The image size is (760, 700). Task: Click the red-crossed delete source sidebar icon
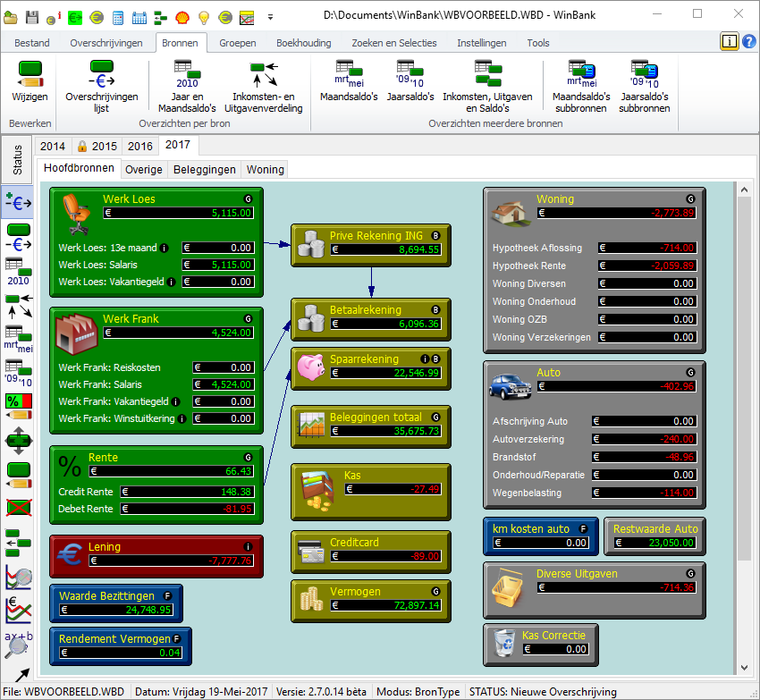click(x=19, y=507)
